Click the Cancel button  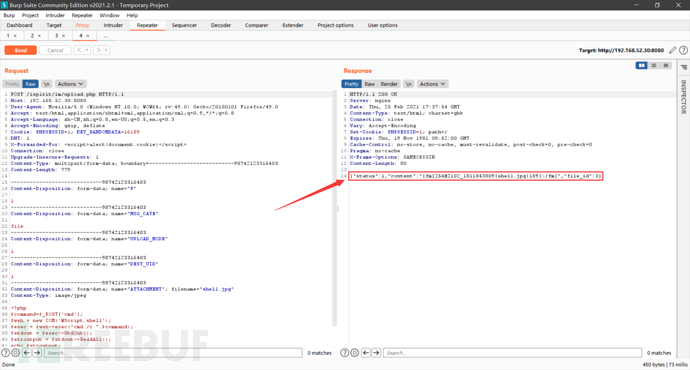55,50
